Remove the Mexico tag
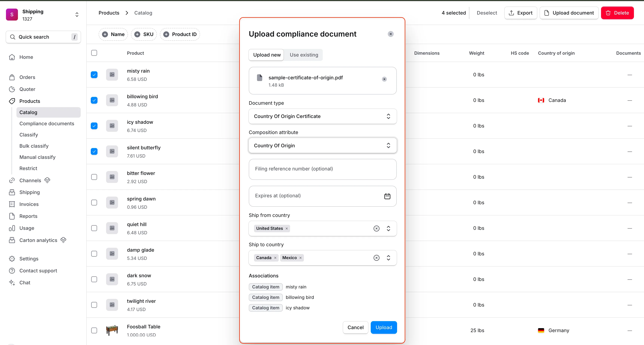The width and height of the screenshot is (644, 345). (301, 258)
